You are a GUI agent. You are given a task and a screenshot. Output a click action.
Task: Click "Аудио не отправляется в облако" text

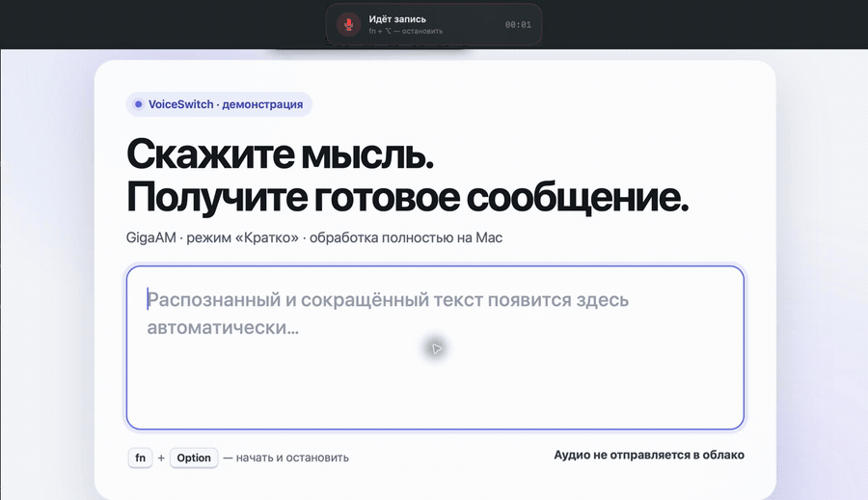(x=649, y=455)
